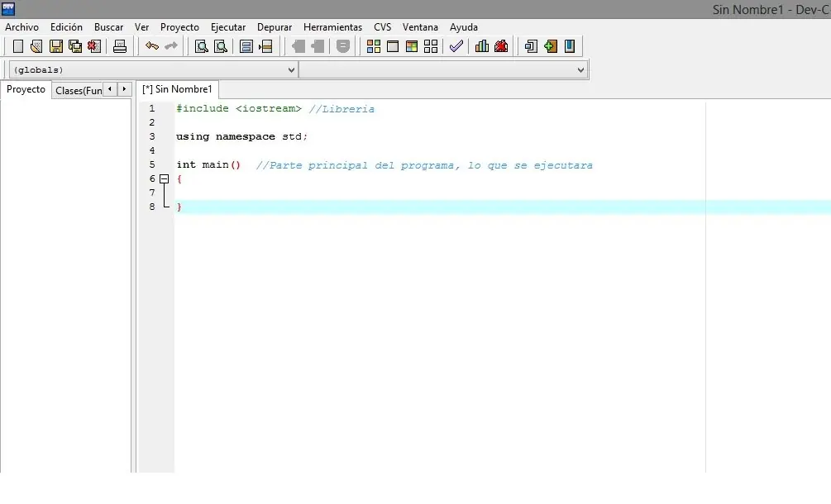
Task: Place cursor on empty line 7 in editor
Action: click(331, 193)
